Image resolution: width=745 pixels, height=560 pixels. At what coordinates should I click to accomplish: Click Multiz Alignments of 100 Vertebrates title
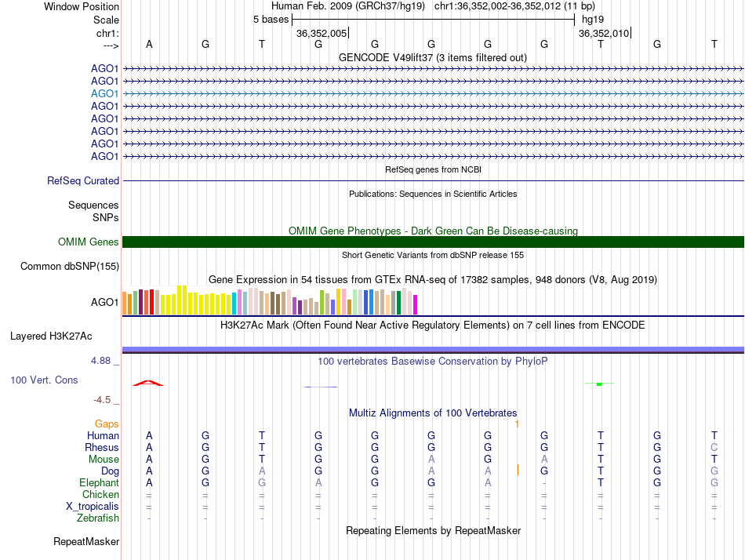433,413
